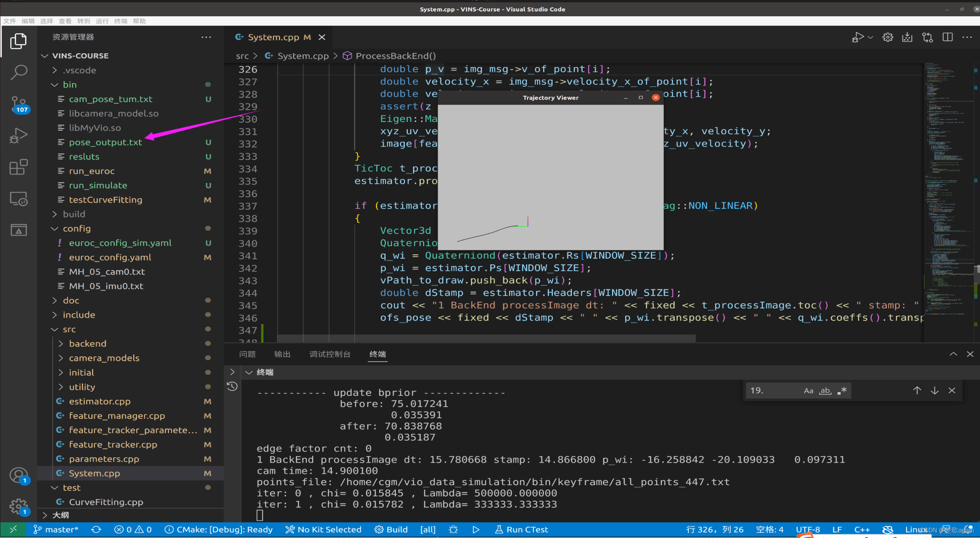This screenshot has width=980, height=538.
Task: Toggle Match Whole Word in terminal find
Action: click(825, 391)
